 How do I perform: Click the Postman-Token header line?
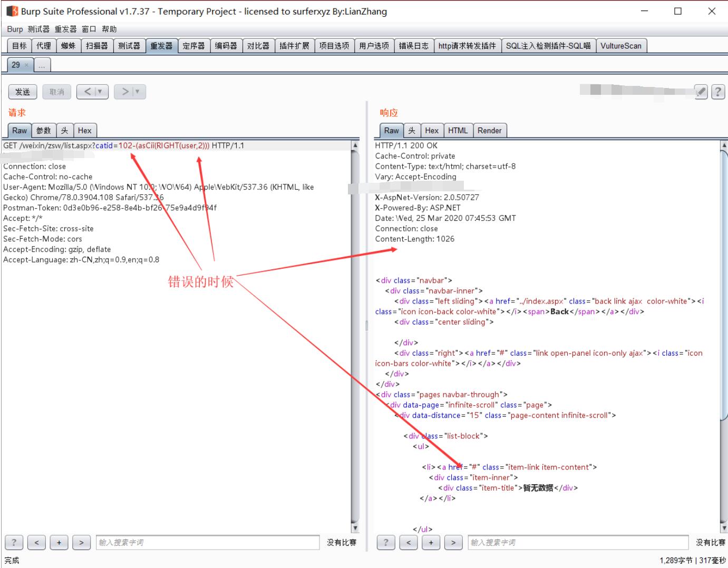[x=110, y=208]
